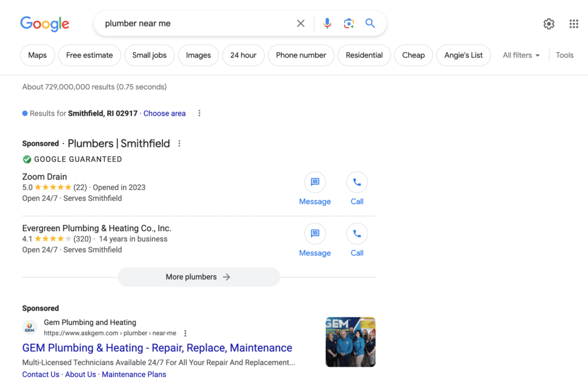This screenshot has height=380, width=588.
Task: Clear the search query with the X icon
Action: click(x=300, y=23)
